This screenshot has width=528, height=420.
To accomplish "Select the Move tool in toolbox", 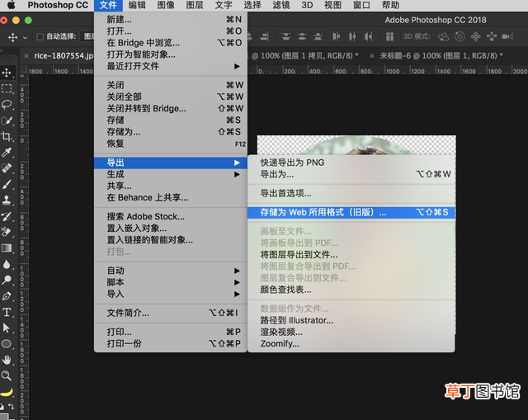I will click(7, 73).
